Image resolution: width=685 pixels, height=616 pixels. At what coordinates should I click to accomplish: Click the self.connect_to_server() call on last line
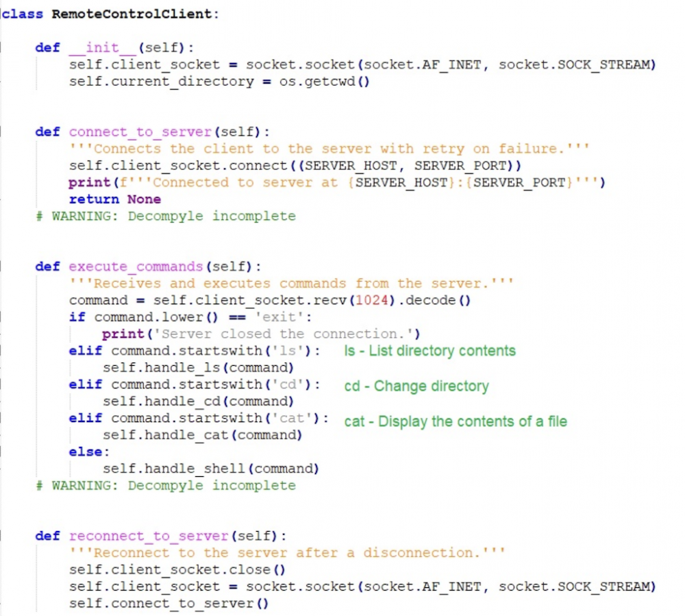(169, 603)
